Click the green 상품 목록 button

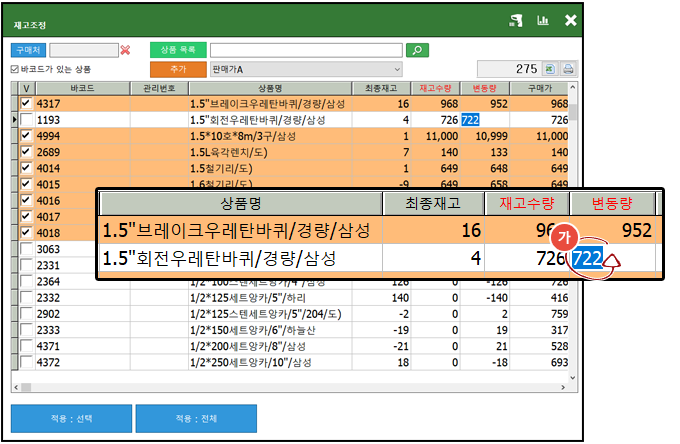coord(178,50)
